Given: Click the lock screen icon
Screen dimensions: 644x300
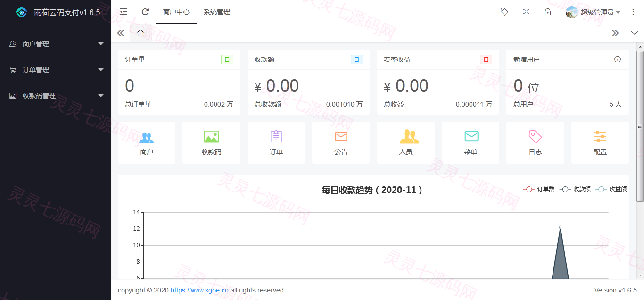Looking at the screenshot, I should pyautogui.click(x=548, y=12).
